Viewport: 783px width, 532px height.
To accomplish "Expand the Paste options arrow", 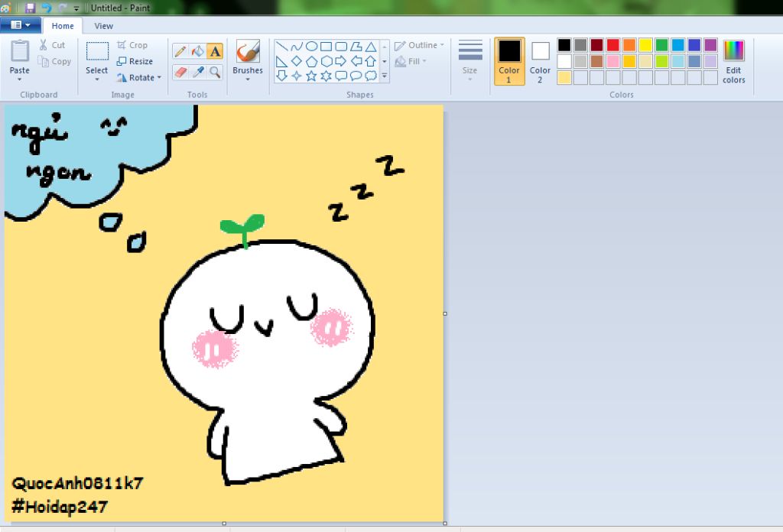I will 19,79.
